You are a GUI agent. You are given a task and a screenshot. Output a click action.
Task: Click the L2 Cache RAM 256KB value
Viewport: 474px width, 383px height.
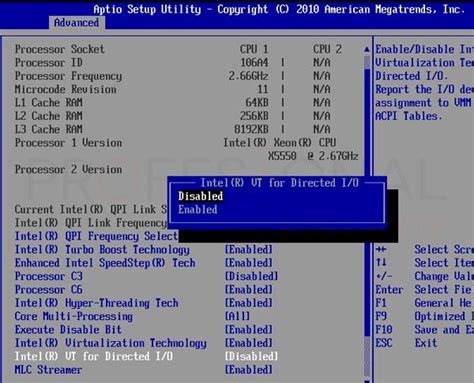coord(254,116)
